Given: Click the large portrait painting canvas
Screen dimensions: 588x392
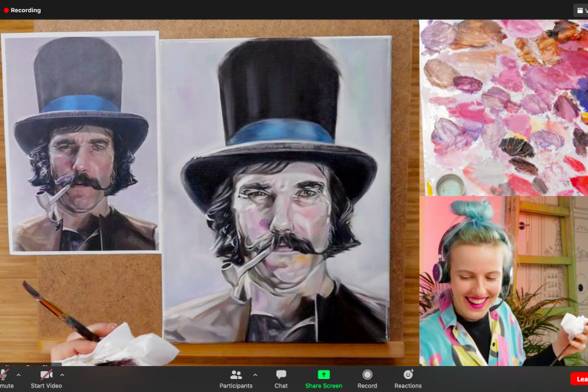Looking at the screenshot, I should click(x=276, y=189).
